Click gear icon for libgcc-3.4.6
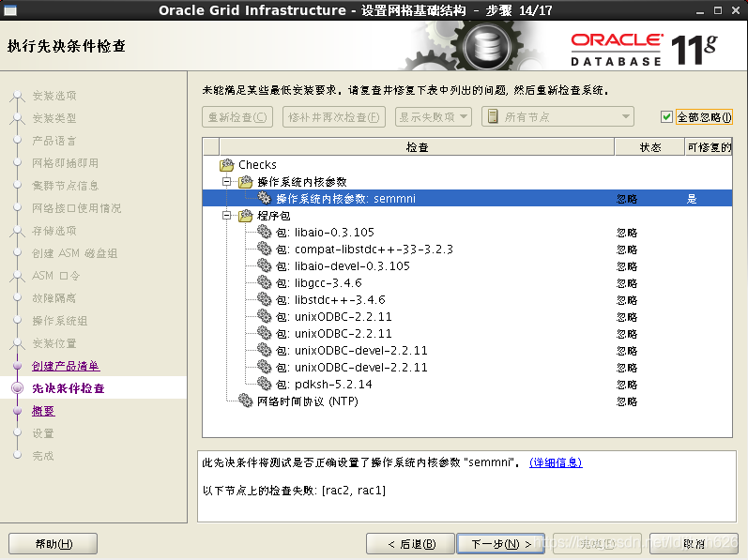The width and height of the screenshot is (748, 560). pyautogui.click(x=264, y=282)
